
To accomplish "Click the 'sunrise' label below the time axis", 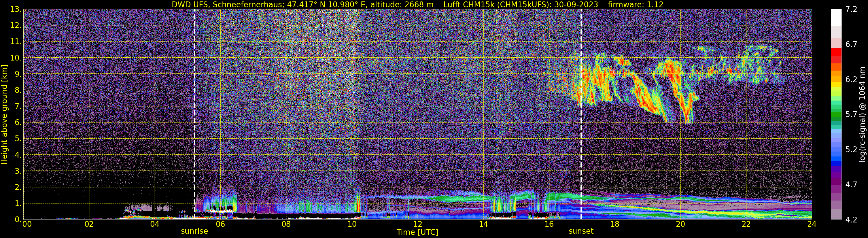I will point(194,231).
